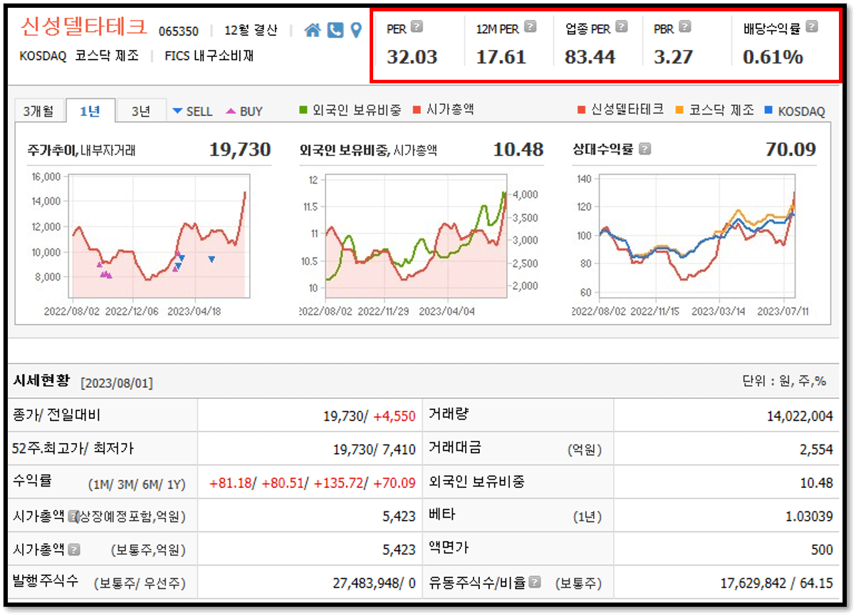Click the PER value 32.03
Screen dimensions: 856x616
(412, 57)
